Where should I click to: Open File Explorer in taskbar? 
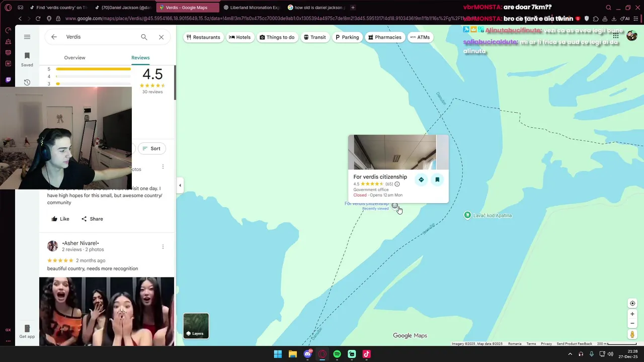tap(292, 354)
